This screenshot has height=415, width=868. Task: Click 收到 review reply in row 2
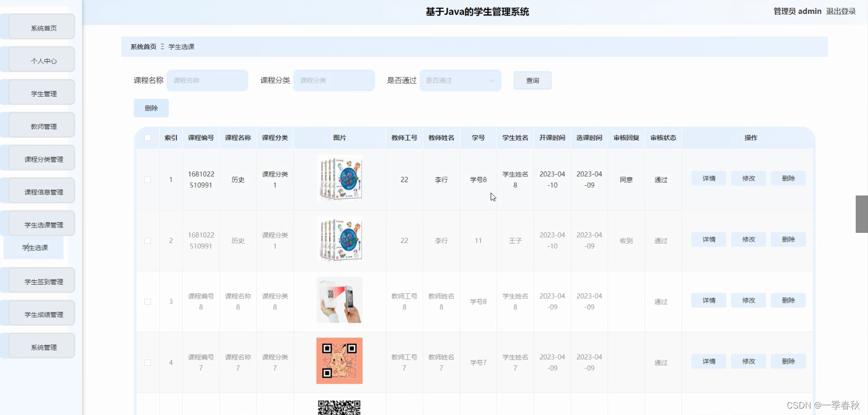[x=626, y=241]
